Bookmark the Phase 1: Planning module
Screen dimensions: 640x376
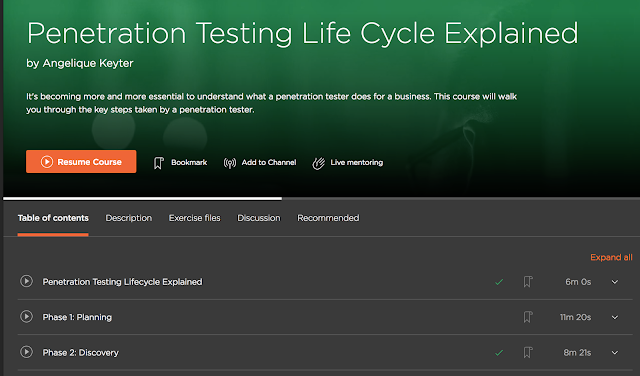[528, 317]
